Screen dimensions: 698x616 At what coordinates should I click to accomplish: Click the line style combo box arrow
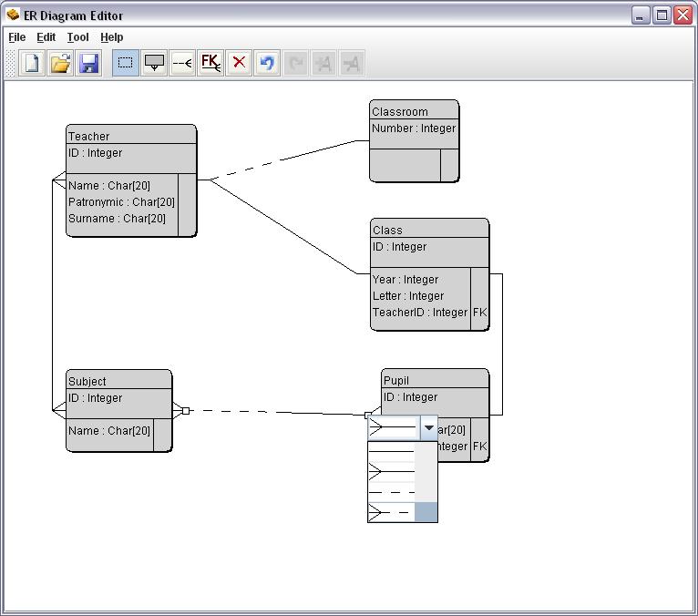pos(428,426)
